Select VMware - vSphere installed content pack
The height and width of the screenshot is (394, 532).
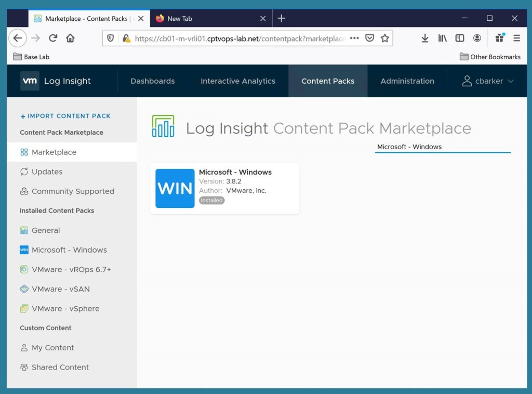click(x=65, y=309)
